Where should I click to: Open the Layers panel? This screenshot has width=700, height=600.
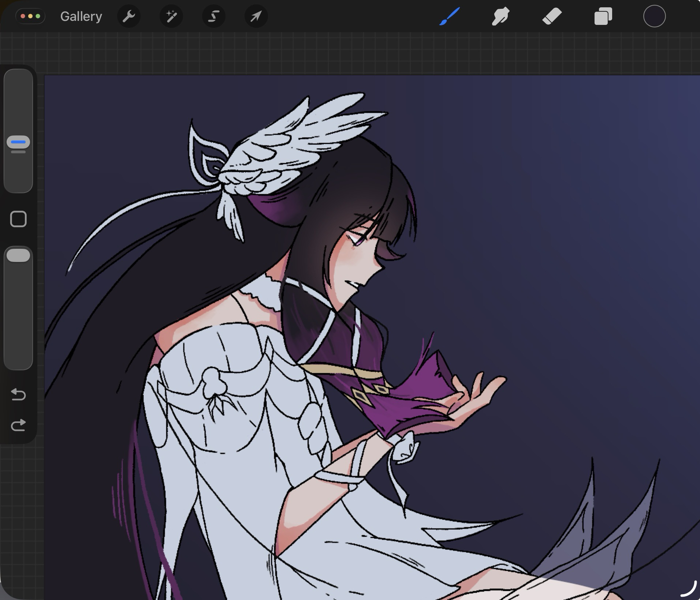[x=603, y=16]
